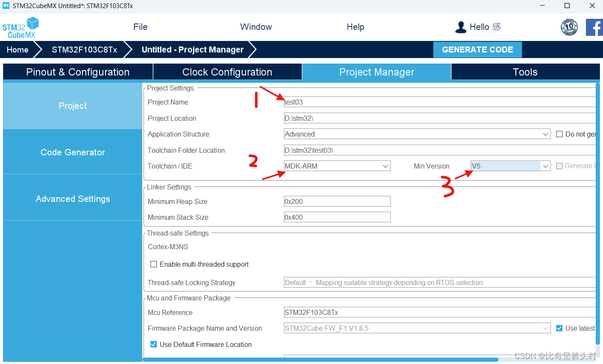Image resolution: width=603 pixels, height=364 pixels.
Task: Click the STM32CubeMX logo icon
Action: [x=20, y=27]
